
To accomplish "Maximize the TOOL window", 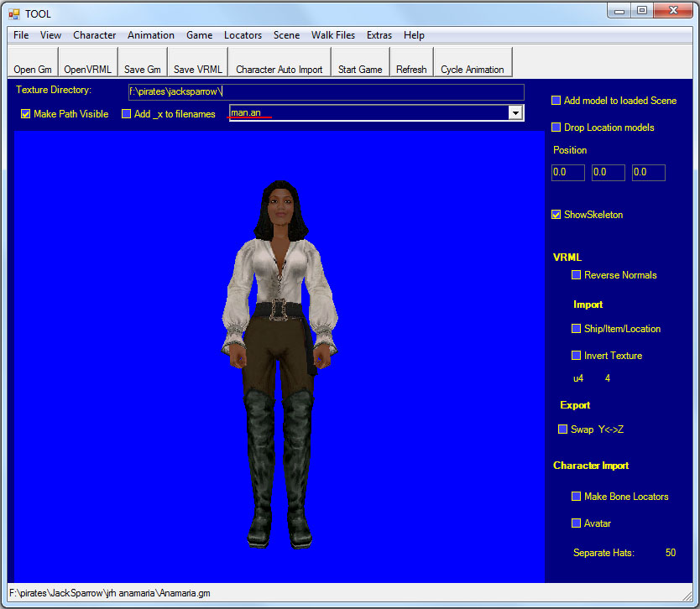I will pyautogui.click(x=642, y=11).
